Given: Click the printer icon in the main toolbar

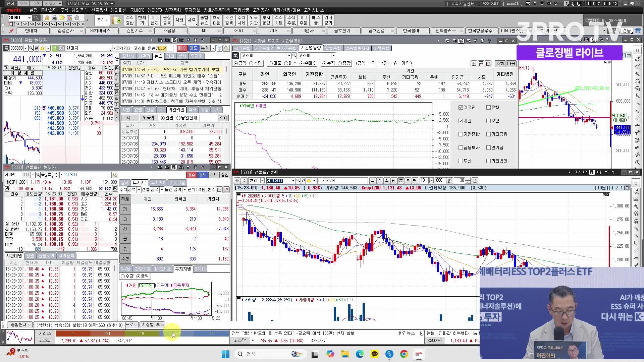Looking at the screenshot, I should [54, 18].
